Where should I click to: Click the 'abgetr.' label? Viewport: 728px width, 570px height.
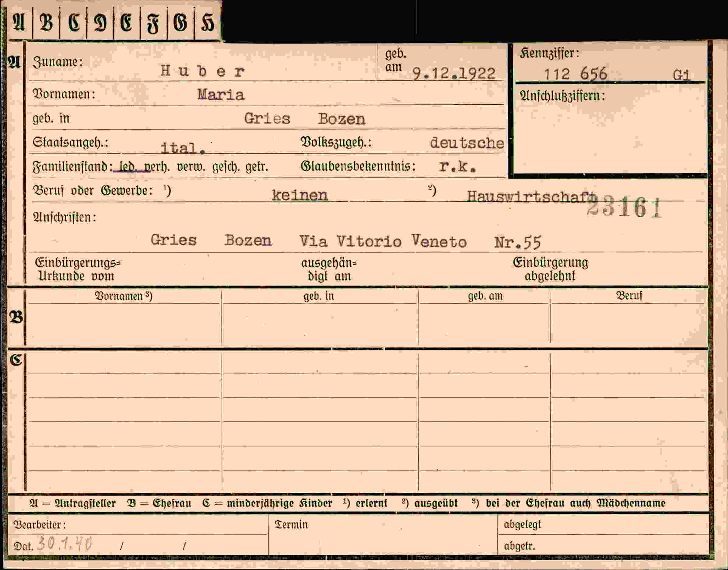(520, 546)
